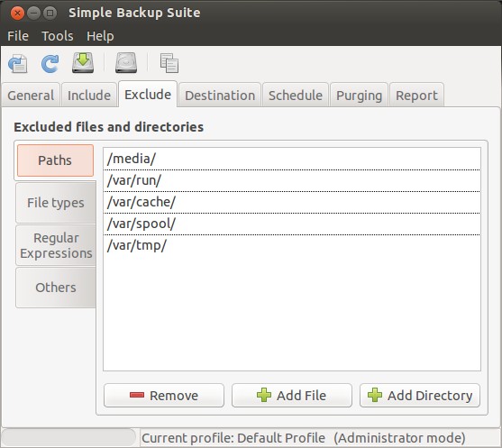
Task: Click the backup now drive icon
Action: (83, 63)
